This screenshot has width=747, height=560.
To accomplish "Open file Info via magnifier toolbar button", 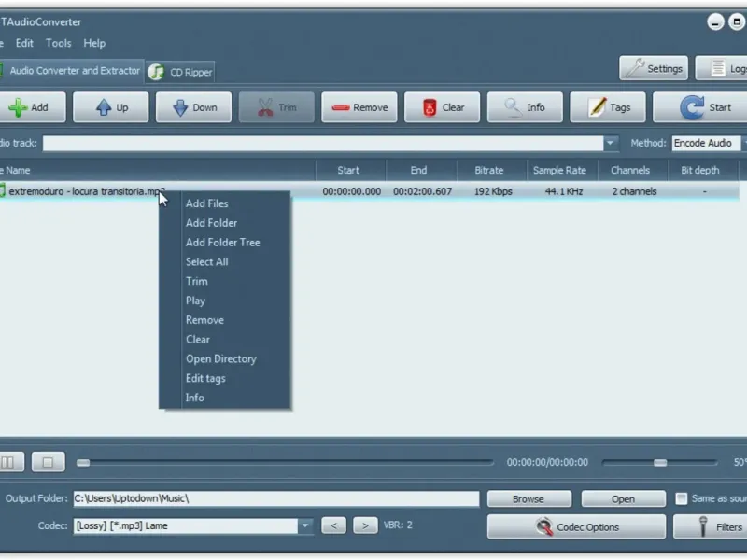I will (525, 107).
